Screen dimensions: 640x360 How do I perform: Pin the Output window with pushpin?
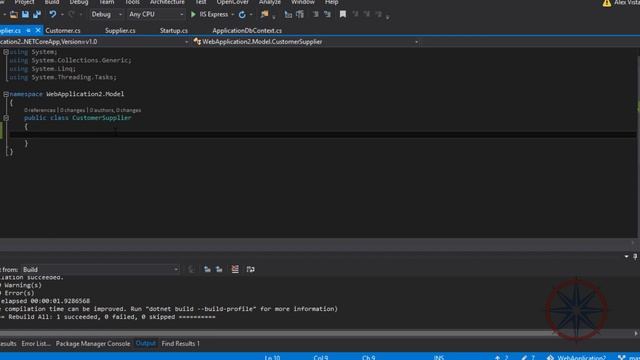[635, 256]
